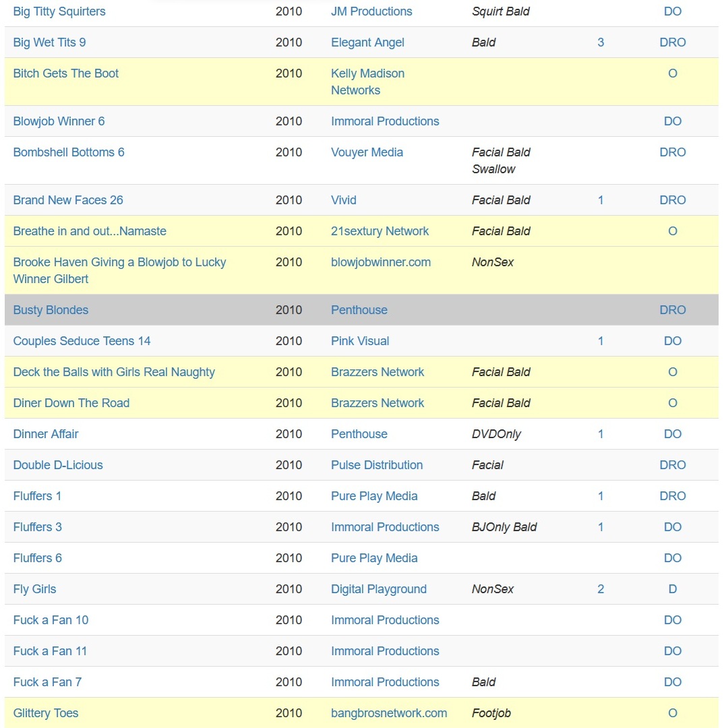Open Brand New Faces 26 entry
The image size is (728, 728).
tap(68, 200)
